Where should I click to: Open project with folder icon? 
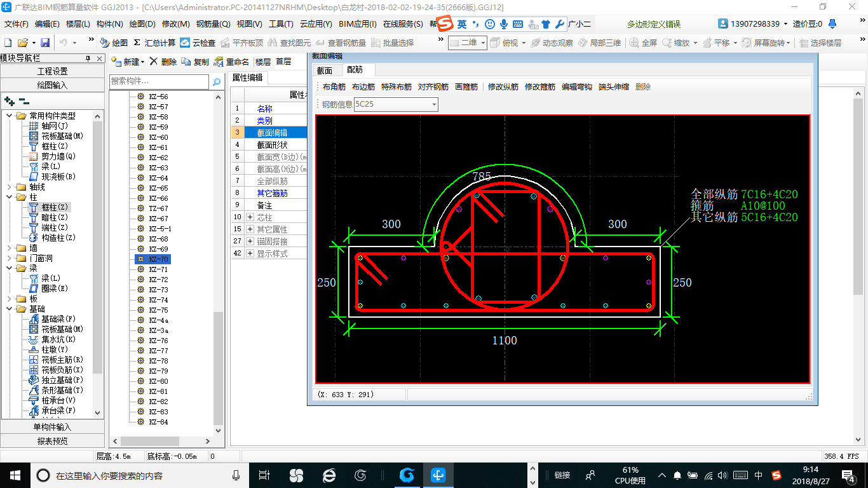22,43
